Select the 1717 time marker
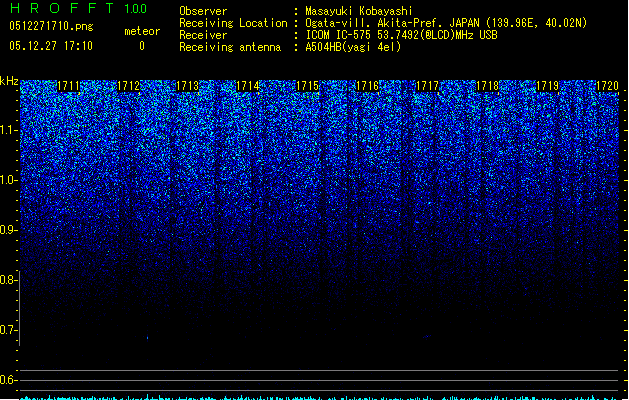The image size is (629, 400). [427, 86]
